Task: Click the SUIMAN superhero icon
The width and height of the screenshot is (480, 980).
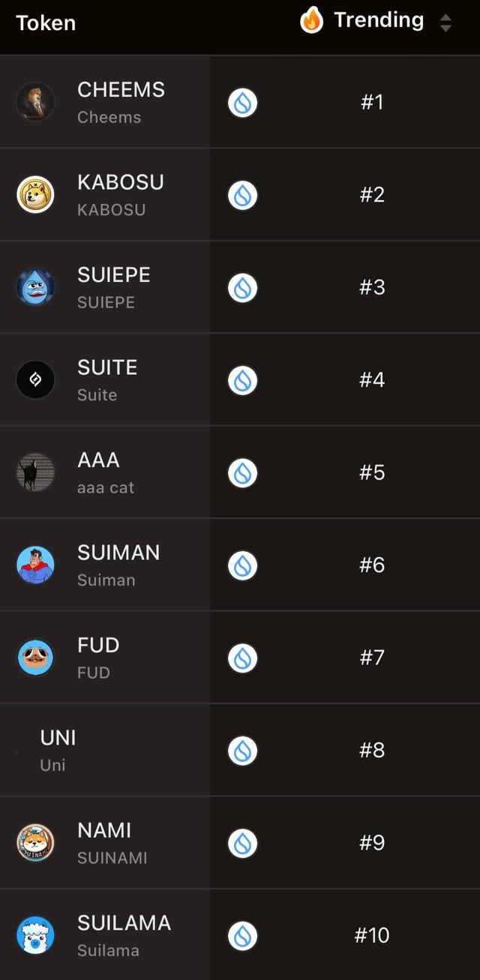Action: [x=35, y=565]
